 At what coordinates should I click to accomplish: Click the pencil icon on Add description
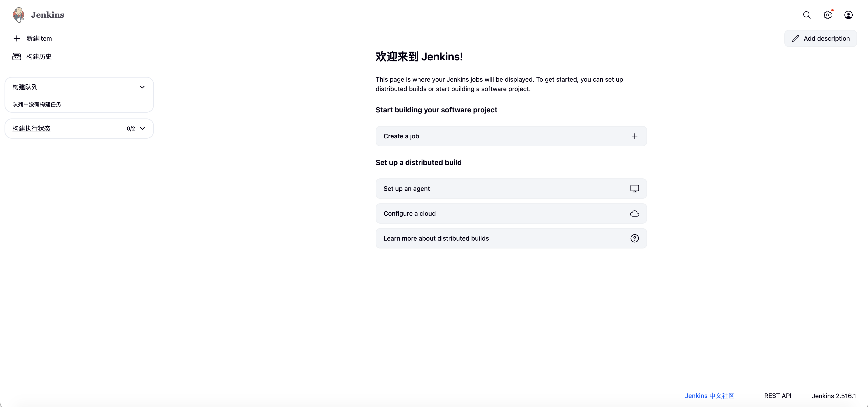click(x=796, y=38)
